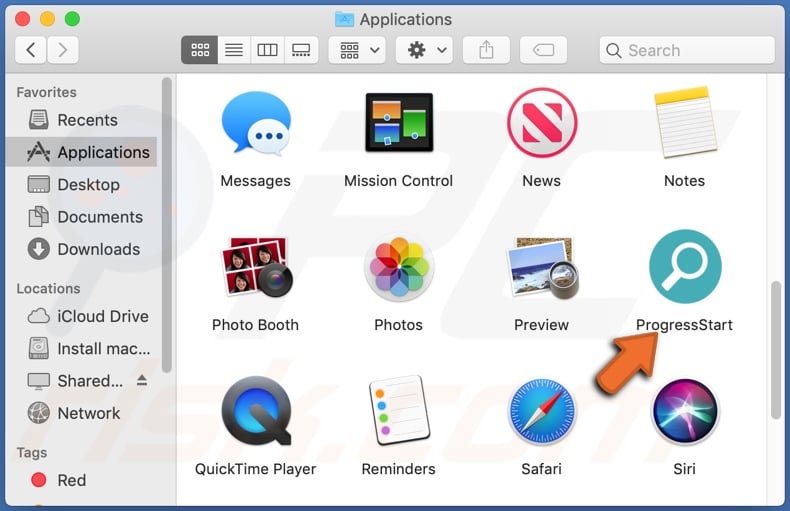Click the Mission Control label text
The width and height of the screenshot is (790, 511).
coord(399,180)
